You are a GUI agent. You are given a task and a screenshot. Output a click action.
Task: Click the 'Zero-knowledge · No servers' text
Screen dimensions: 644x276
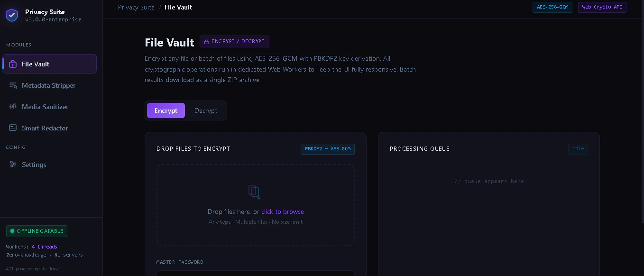point(45,255)
